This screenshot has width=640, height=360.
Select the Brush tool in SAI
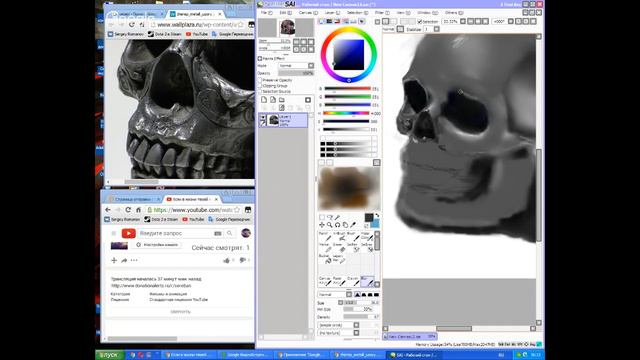pyautogui.click(x=353, y=236)
